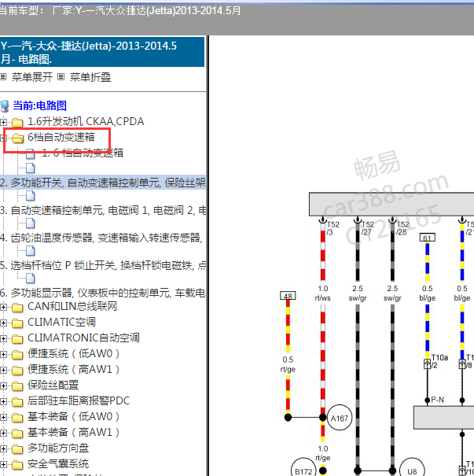Click page icon above 6. 多功能显示器 entry
This screenshot has height=476, width=474.
[31, 279]
